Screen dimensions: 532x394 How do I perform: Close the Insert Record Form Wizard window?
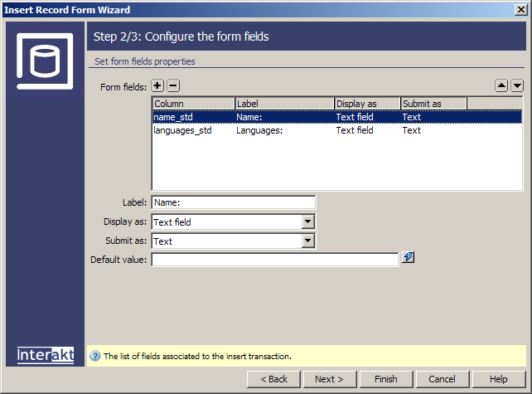520,10
